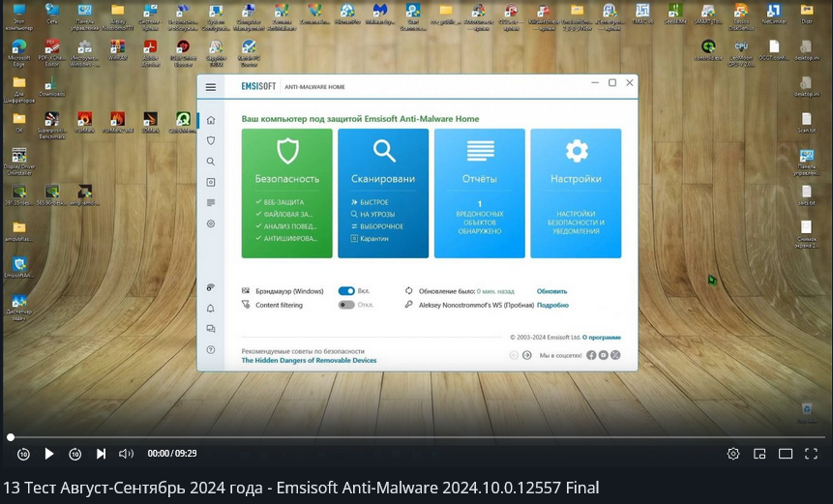Click 1 вредоносных объектов обнаружено text

click(x=479, y=218)
